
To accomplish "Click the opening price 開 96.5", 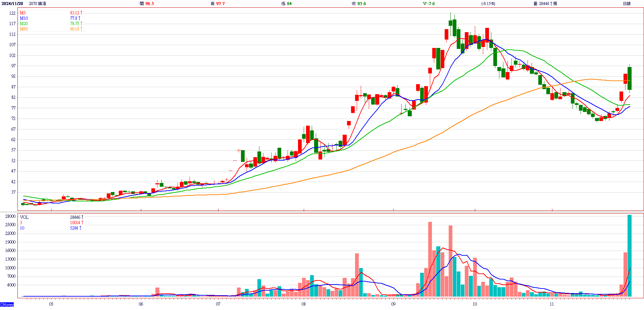I will pyautogui.click(x=147, y=4).
